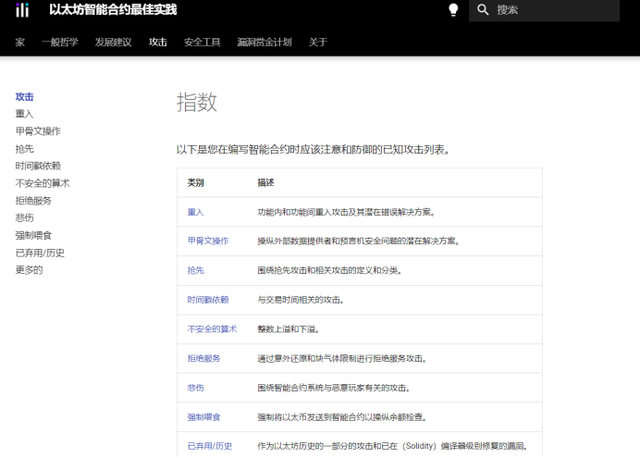Click description 围绕智能合约系统与恶意玩家有关的攻击。
Viewport: 640px width, 458px height.
point(333,388)
